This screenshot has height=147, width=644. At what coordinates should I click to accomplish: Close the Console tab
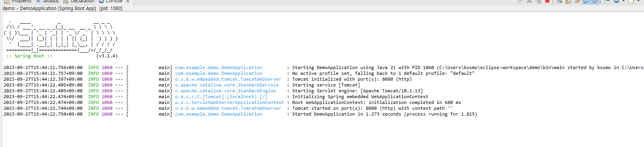tap(128, 1)
